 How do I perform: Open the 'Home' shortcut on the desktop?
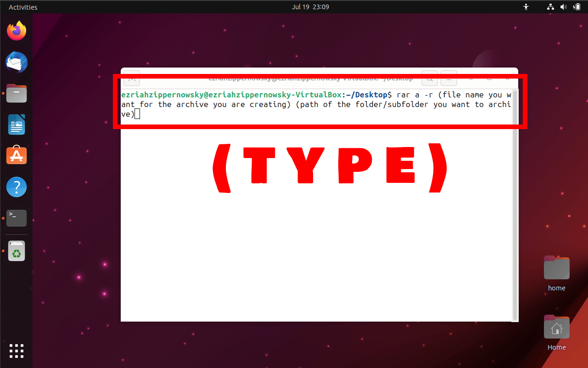pos(556,327)
